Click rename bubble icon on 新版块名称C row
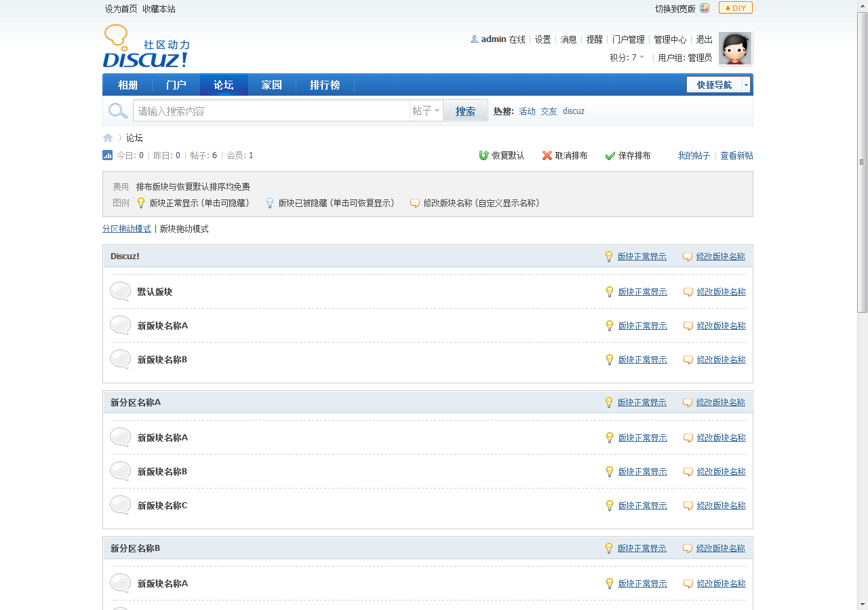Image resolution: width=868 pixels, height=610 pixels. [x=688, y=506]
